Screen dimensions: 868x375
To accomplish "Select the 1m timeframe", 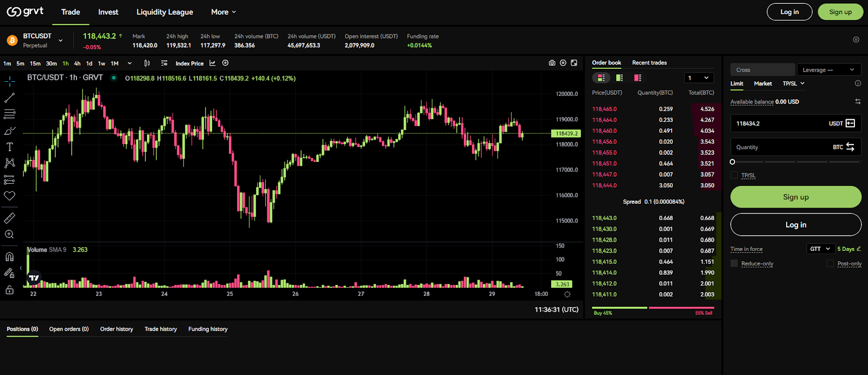I will click(7, 63).
